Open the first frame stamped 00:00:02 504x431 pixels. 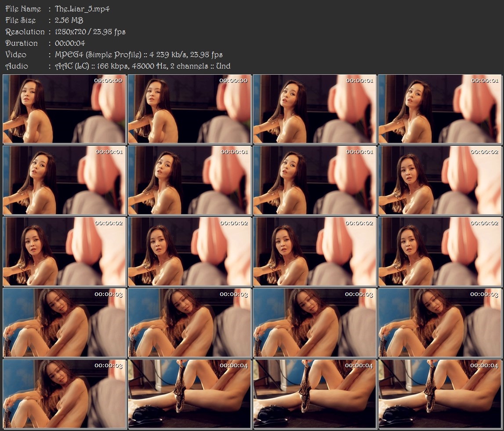coord(440,180)
